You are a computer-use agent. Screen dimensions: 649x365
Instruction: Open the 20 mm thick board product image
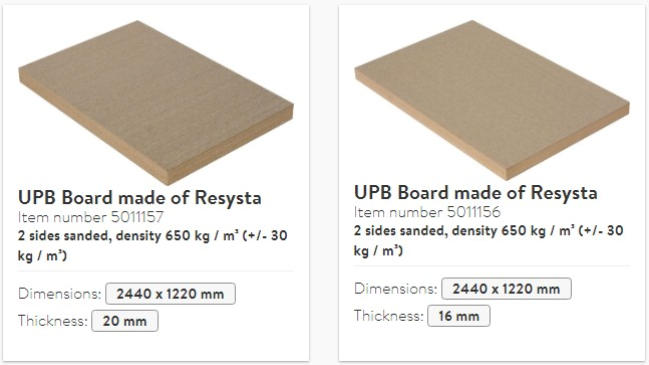pos(156,103)
